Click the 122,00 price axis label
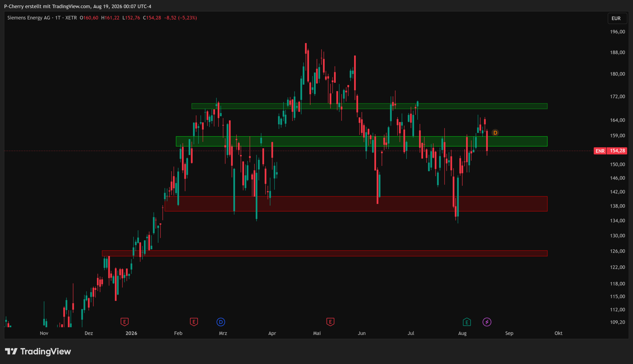Image resolution: width=633 pixels, height=364 pixels. coord(617,267)
